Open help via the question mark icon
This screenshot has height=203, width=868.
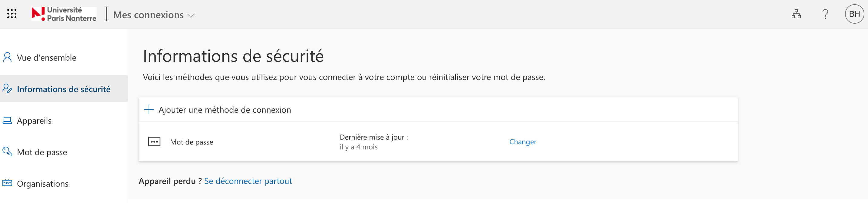tap(825, 14)
